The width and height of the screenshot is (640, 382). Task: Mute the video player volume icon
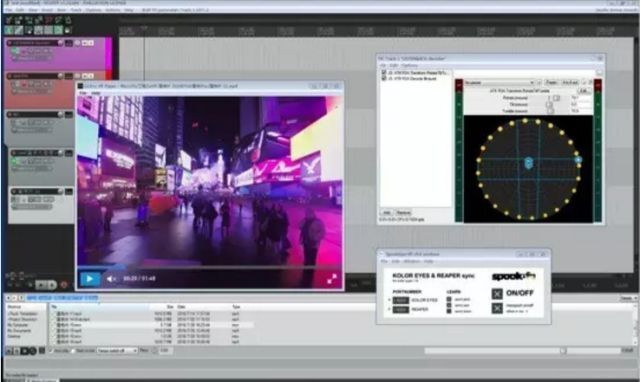pos(110,279)
